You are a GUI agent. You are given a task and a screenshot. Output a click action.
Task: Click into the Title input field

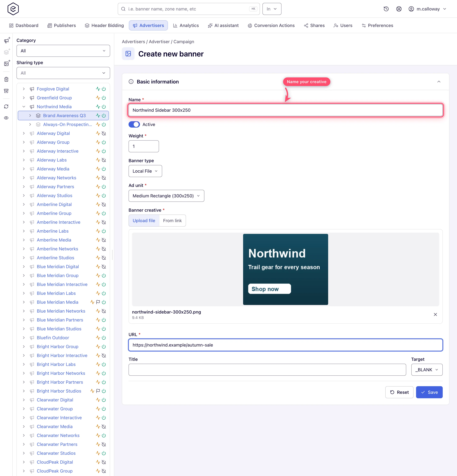coord(267,370)
